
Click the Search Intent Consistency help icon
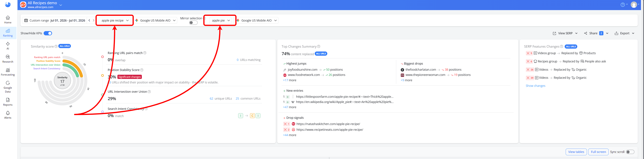click(146, 109)
